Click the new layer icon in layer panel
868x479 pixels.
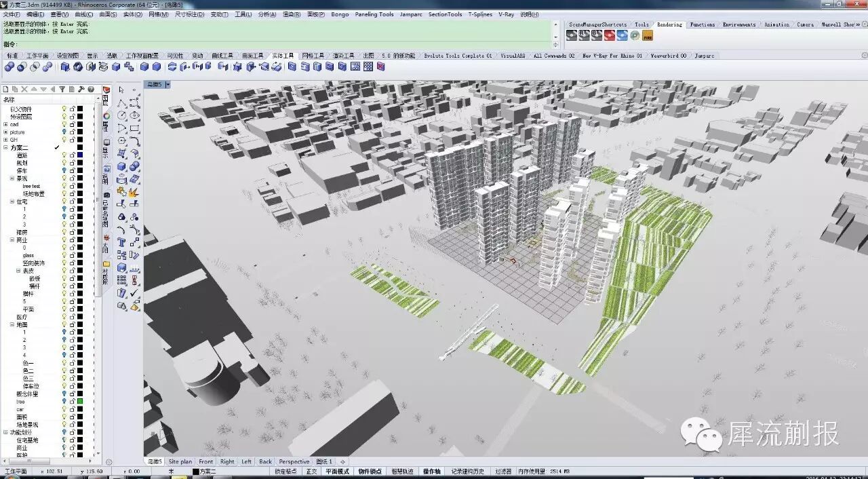pyautogui.click(x=5, y=89)
